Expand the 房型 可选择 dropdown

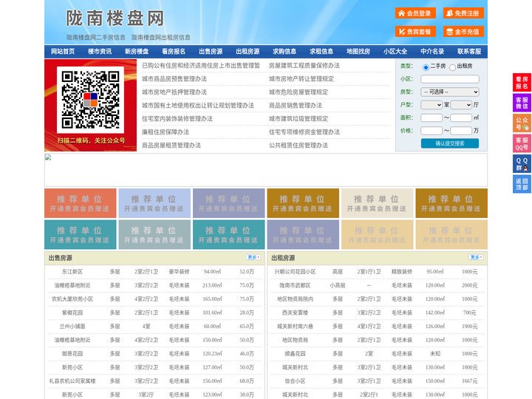(x=450, y=92)
